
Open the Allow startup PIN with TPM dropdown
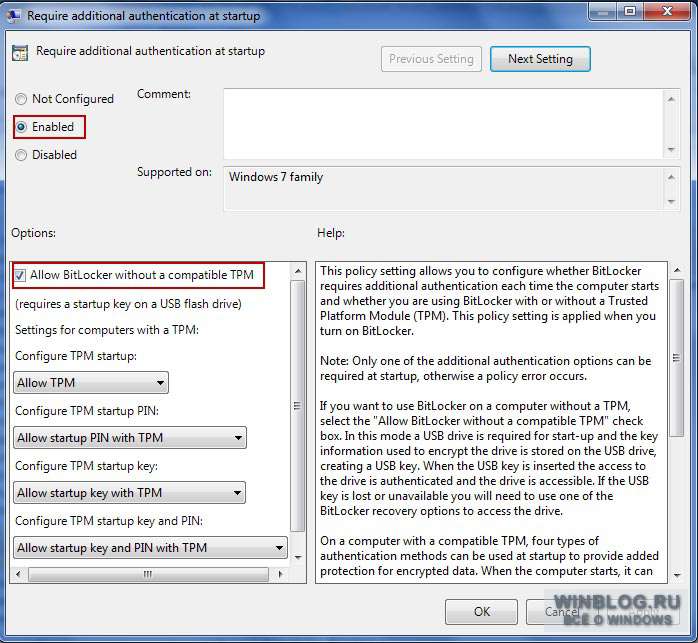(x=130, y=438)
